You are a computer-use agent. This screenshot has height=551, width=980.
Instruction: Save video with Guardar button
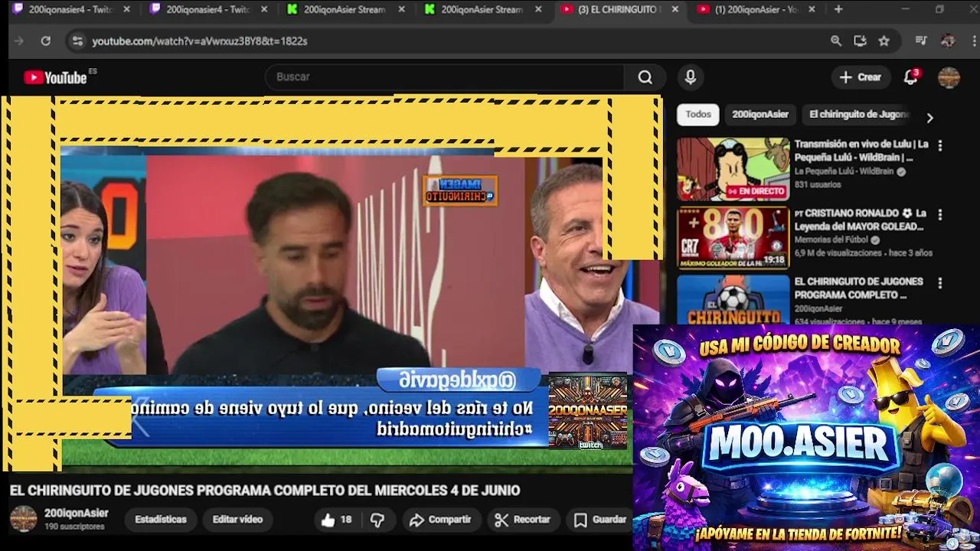coord(600,520)
